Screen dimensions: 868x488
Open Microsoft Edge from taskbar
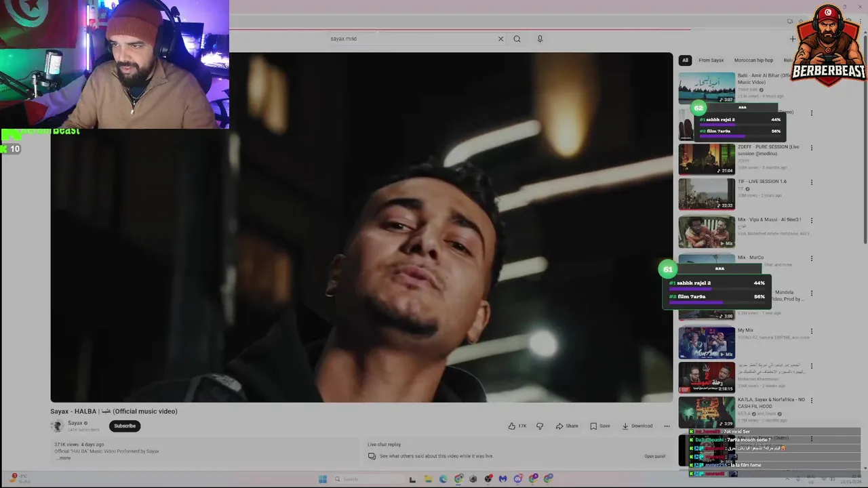(443, 479)
